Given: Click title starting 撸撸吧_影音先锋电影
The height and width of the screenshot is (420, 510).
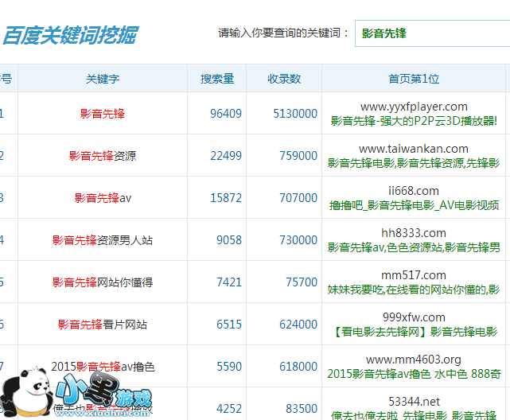Looking at the screenshot, I should coord(414,205).
